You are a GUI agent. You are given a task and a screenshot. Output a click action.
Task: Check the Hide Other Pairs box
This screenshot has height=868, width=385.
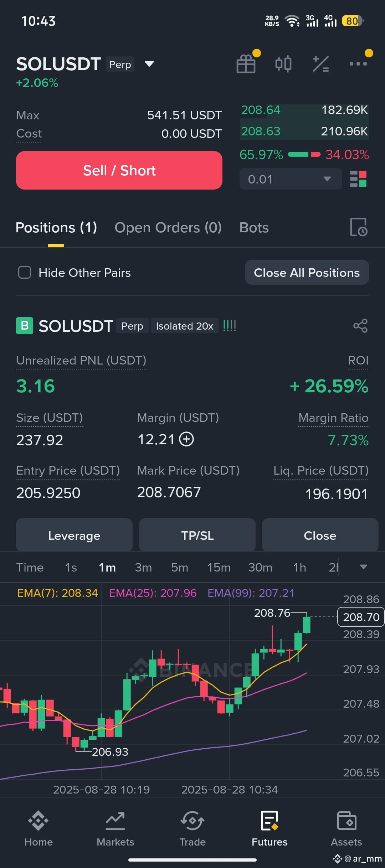(25, 272)
